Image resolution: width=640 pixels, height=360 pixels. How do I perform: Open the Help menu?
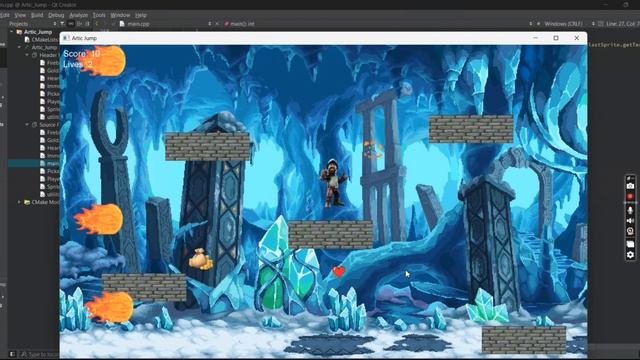[x=141, y=15]
